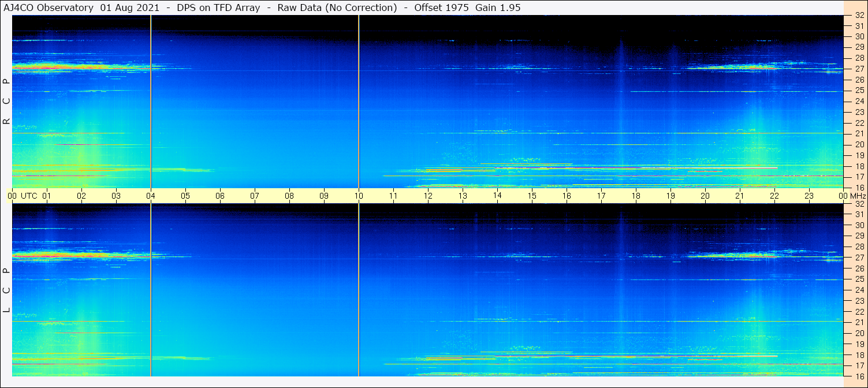Viewport: 868px width, 388px height.
Task: Click '24' on the LCP frequency scale
Action: pyautogui.click(x=859, y=290)
